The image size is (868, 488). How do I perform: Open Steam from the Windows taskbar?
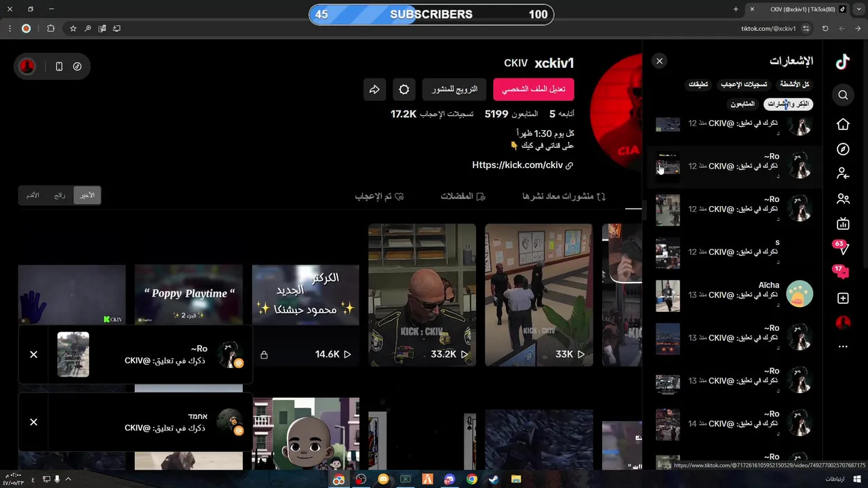[x=494, y=479]
